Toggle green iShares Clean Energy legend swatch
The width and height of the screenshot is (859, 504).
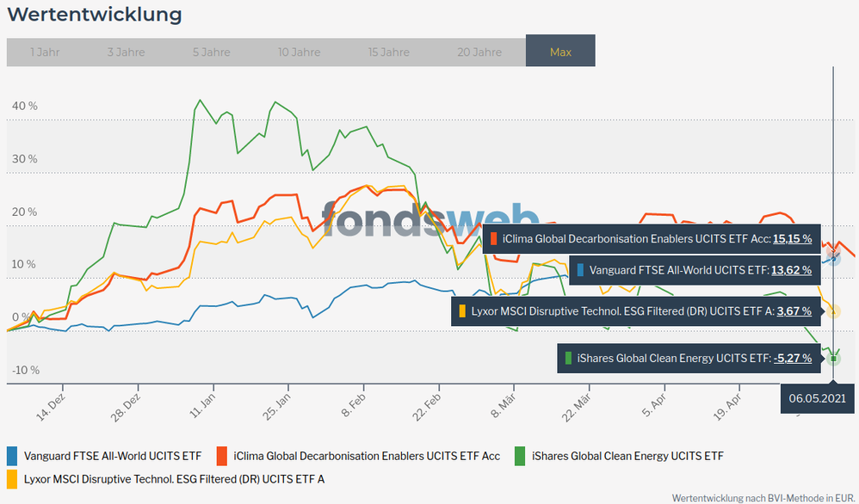pyautogui.click(x=520, y=456)
